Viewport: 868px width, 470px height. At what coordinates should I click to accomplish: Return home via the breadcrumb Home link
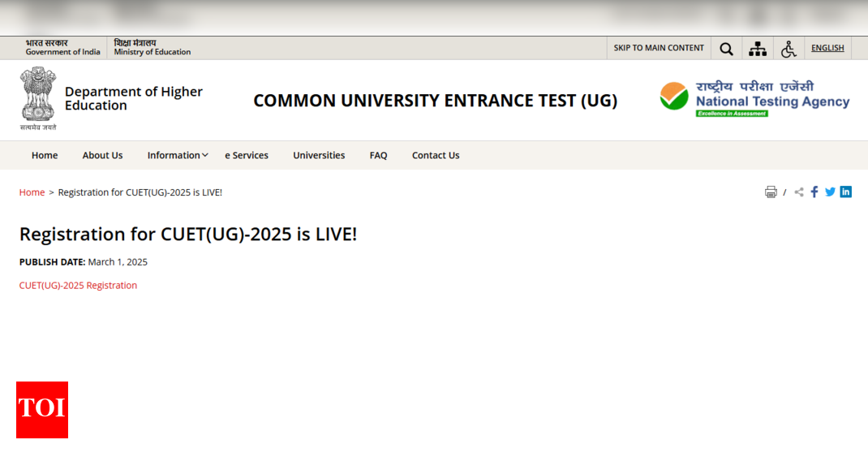32,192
